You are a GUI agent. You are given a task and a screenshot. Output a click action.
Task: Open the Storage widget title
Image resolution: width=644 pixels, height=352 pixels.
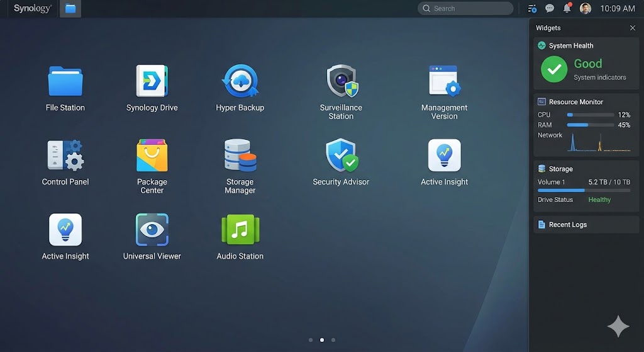(x=560, y=169)
